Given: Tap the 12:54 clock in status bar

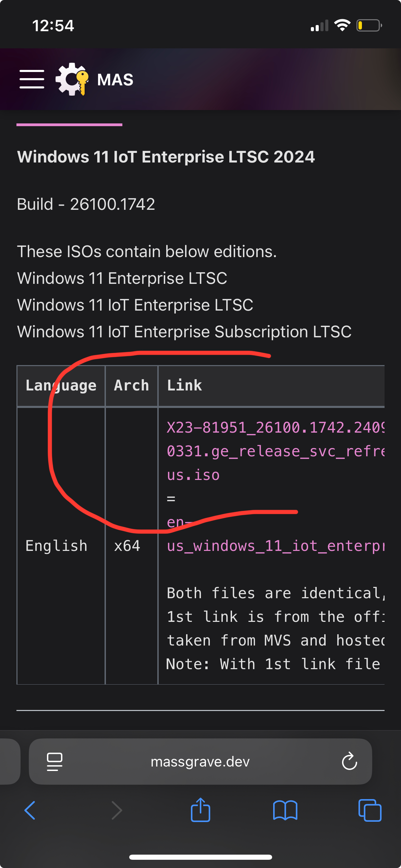Looking at the screenshot, I should pos(53,26).
